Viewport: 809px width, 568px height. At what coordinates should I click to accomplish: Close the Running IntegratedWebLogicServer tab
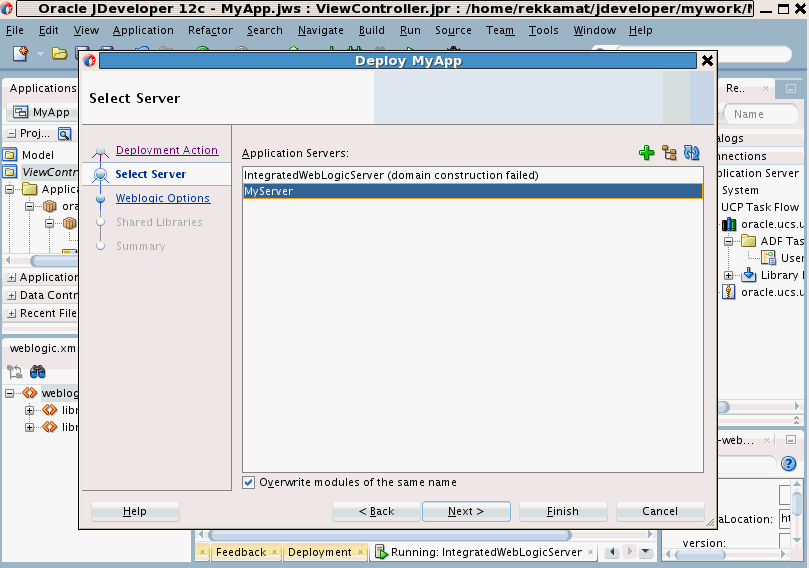pyautogui.click(x=590, y=552)
